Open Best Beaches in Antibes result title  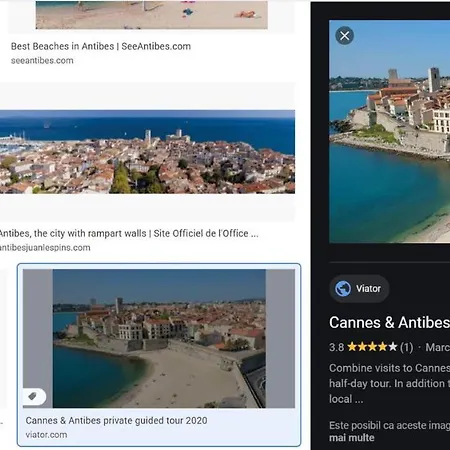[101, 46]
